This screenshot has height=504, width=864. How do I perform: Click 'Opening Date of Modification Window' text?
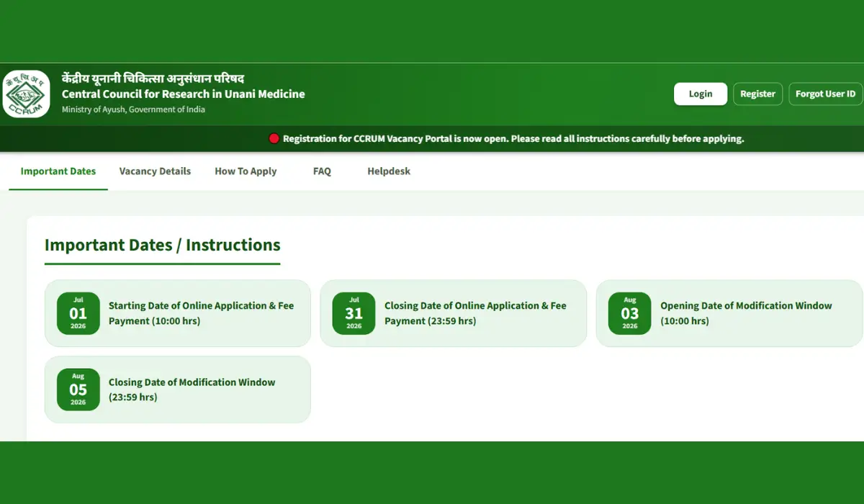(746, 313)
